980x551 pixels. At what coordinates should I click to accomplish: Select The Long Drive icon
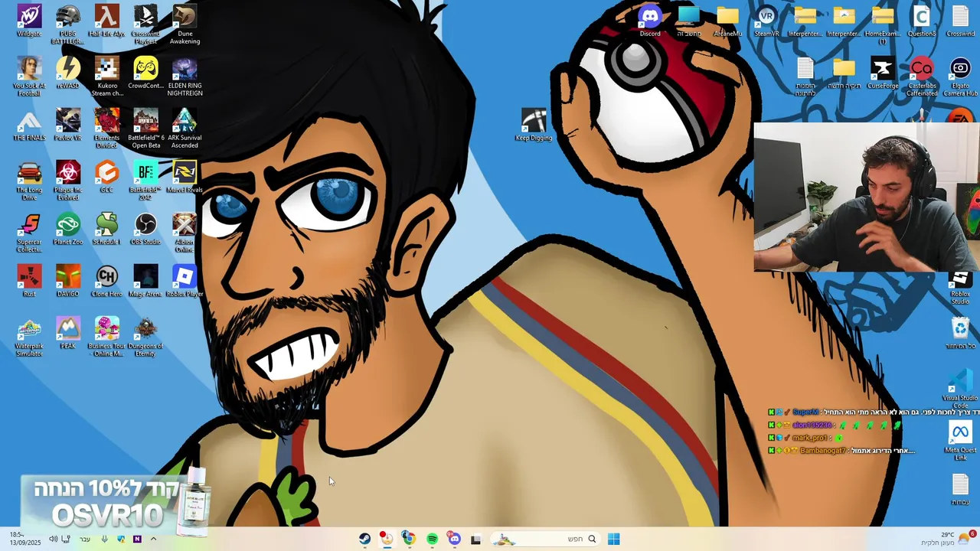click(x=29, y=181)
